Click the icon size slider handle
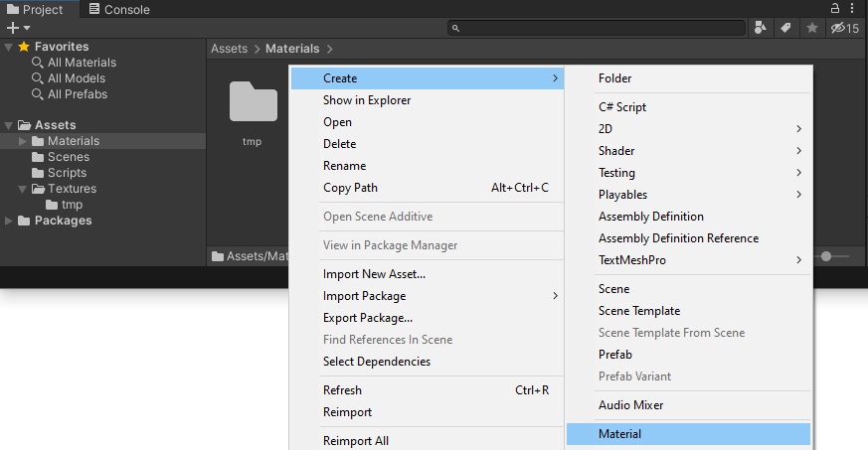Image resolution: width=868 pixels, height=450 pixels. pyautogui.click(x=826, y=256)
